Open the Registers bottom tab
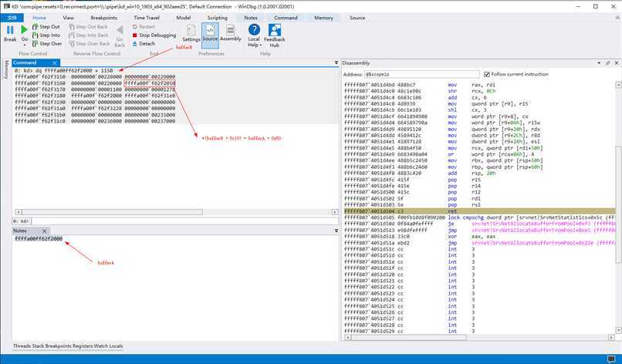The height and width of the screenshot is (364, 622). [83, 345]
